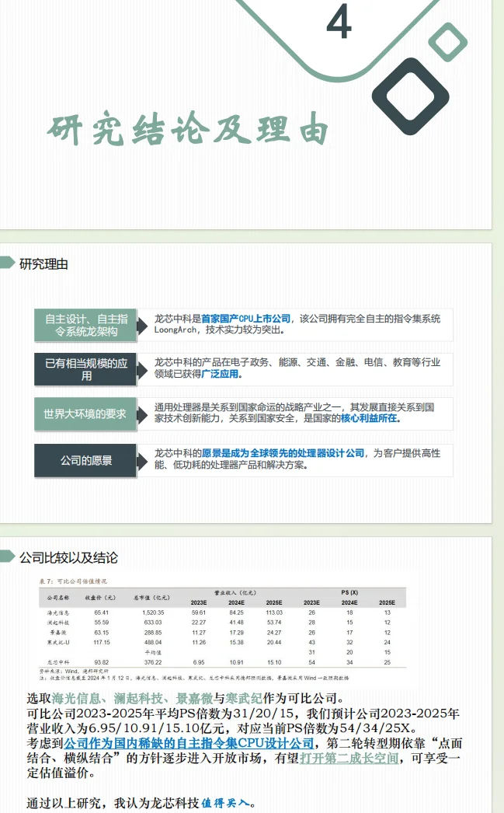Click the 公司的愿景 label box

click(x=85, y=460)
